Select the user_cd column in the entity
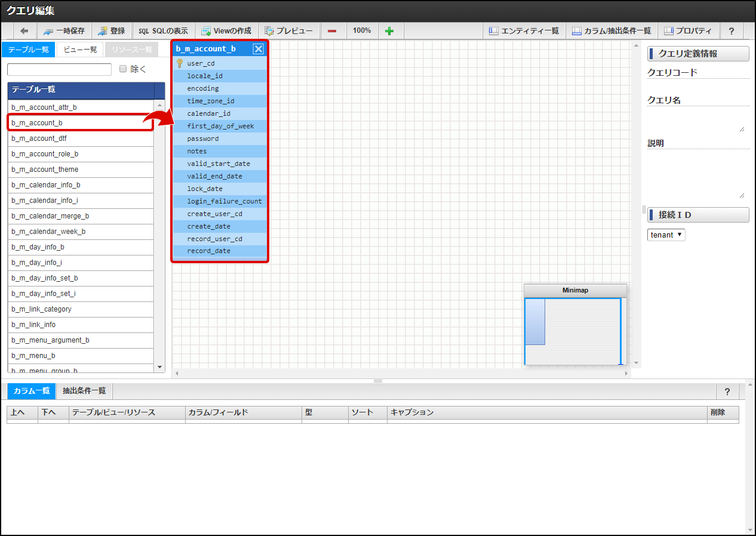Viewport: 756px width, 536px height. tap(201, 63)
